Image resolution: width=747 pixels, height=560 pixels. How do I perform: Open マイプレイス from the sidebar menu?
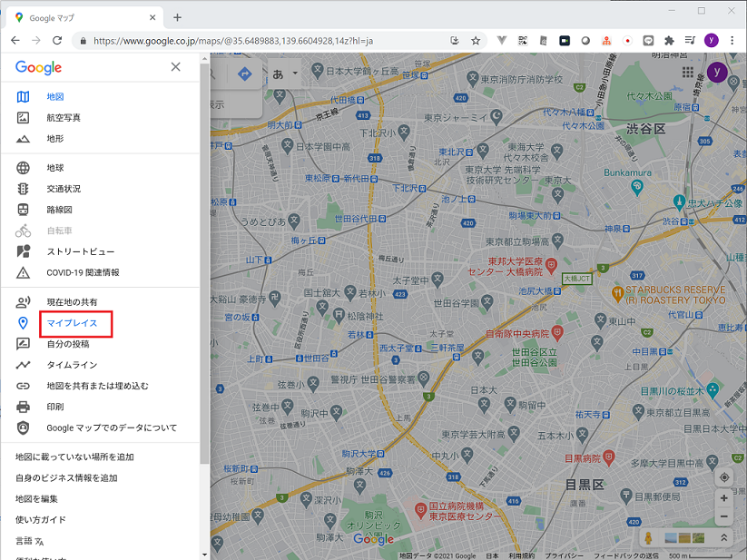click(70, 324)
